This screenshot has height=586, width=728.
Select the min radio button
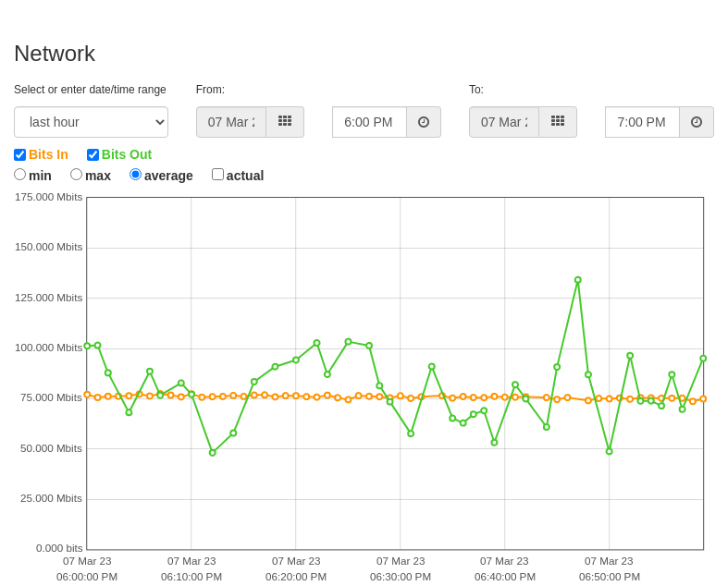click(x=20, y=175)
